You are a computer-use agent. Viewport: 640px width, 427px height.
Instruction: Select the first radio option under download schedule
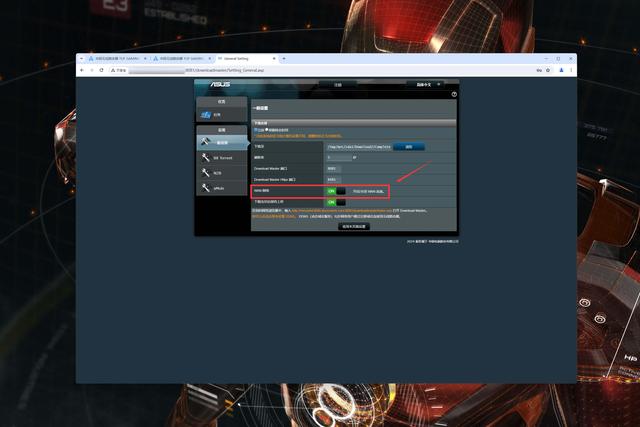256,130
